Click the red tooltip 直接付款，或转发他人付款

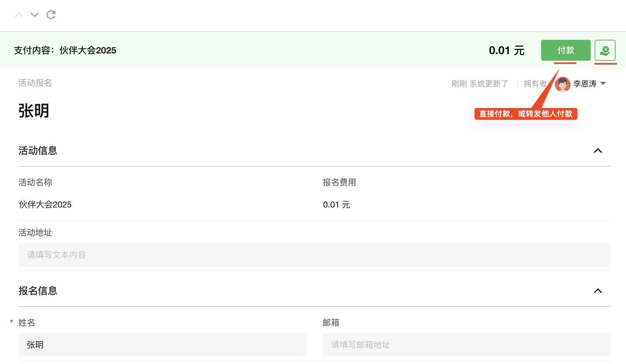coord(525,114)
